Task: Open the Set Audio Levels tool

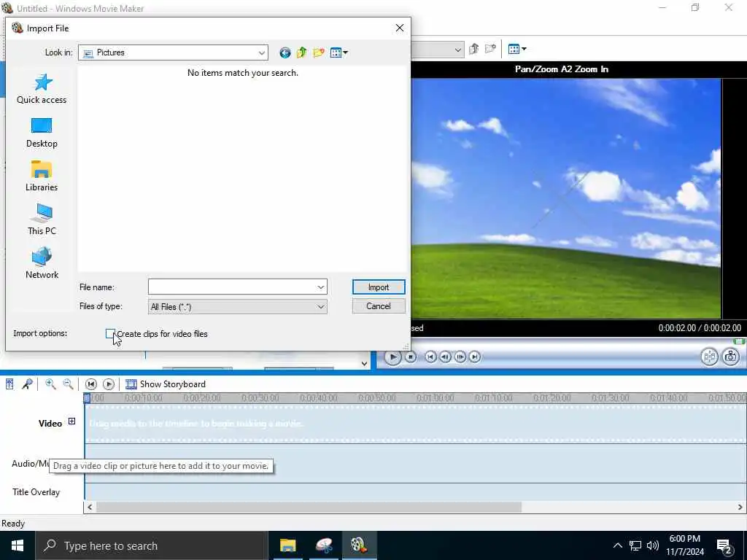Action: coord(9,384)
